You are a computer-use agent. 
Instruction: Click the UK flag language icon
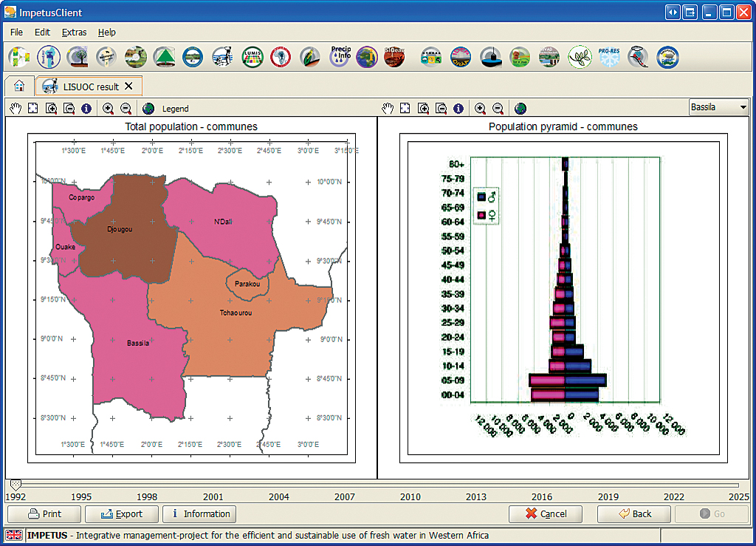(15, 535)
